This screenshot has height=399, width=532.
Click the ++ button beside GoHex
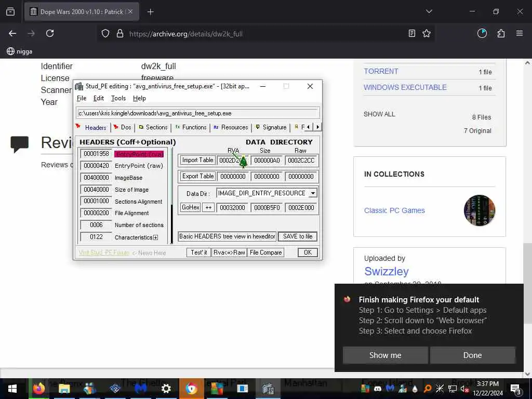(x=208, y=207)
